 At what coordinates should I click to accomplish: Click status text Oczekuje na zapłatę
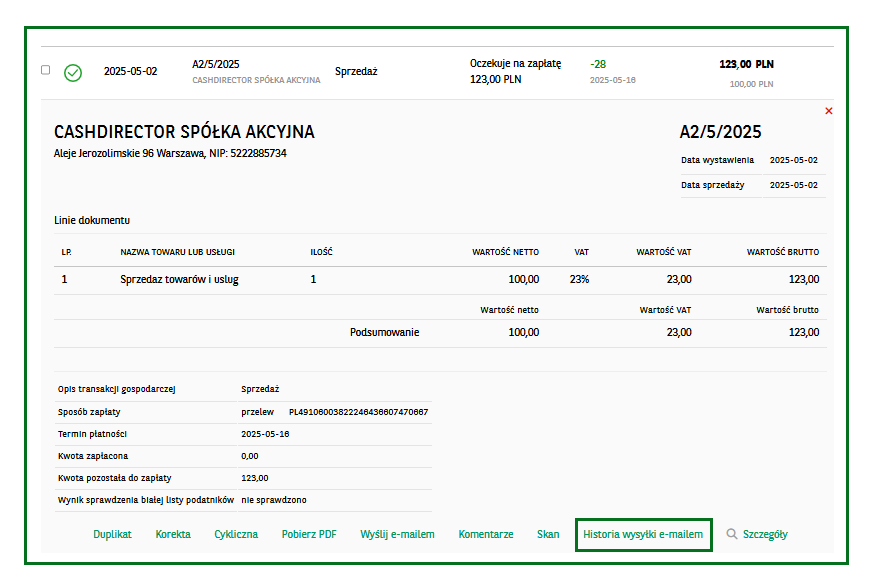(x=515, y=64)
